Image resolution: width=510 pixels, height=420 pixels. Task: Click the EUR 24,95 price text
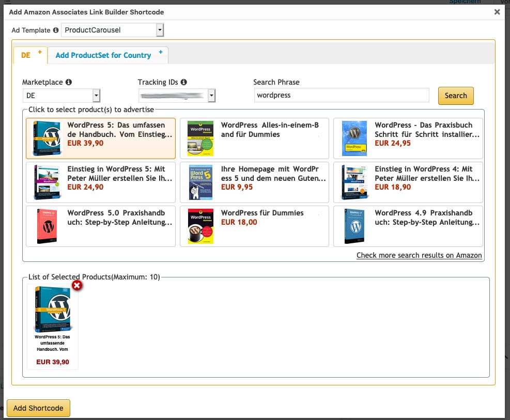393,143
